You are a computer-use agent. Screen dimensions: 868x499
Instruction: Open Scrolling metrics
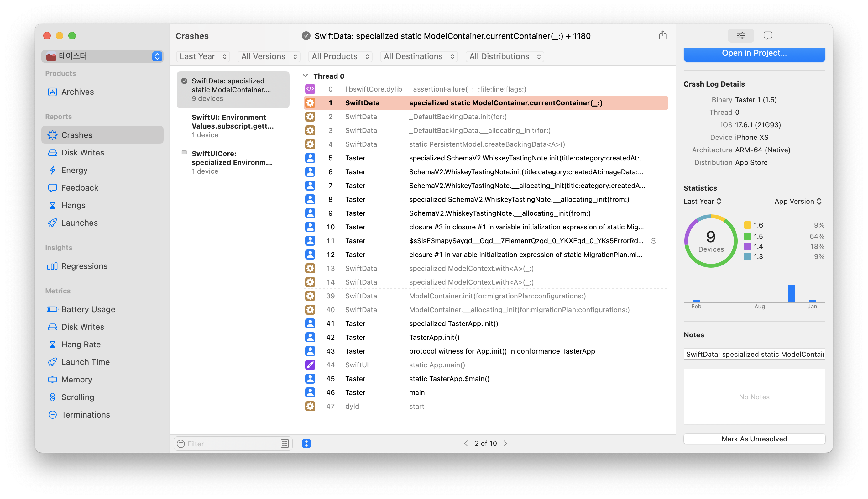102,397
